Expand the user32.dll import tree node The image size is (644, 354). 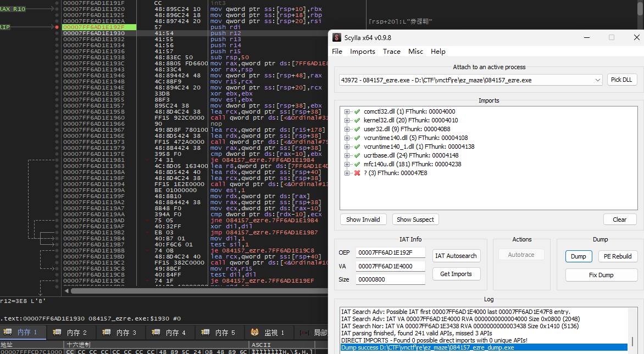point(347,129)
